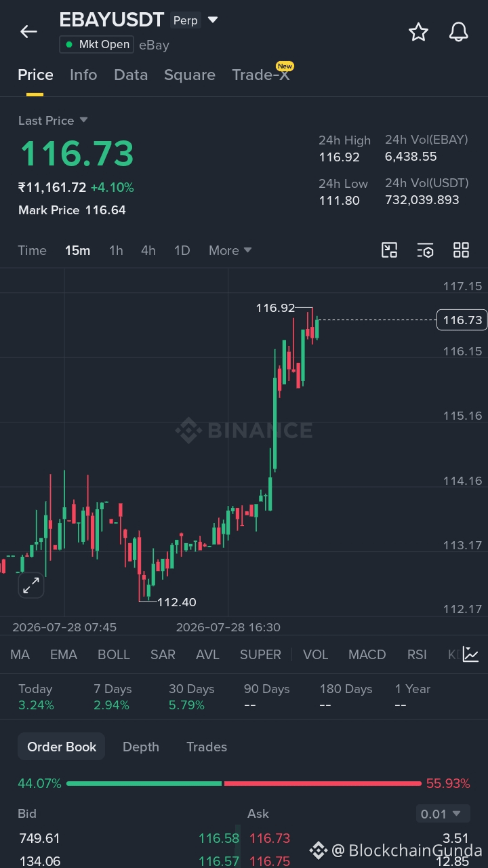Screen dimensions: 488x868
Task: Tap the Today 3.24% performance
Action: 37,696
